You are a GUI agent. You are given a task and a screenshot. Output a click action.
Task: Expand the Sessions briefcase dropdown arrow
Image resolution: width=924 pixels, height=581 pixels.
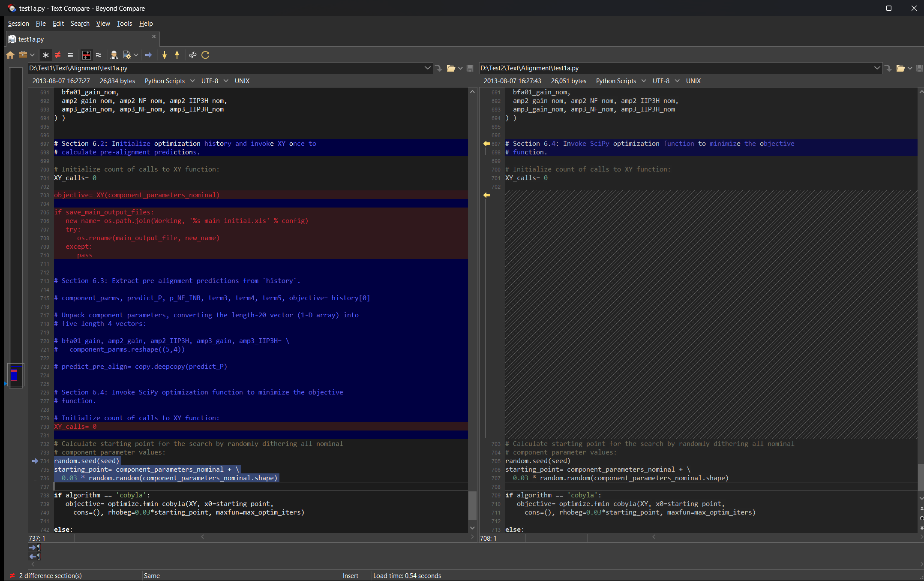pyautogui.click(x=32, y=55)
